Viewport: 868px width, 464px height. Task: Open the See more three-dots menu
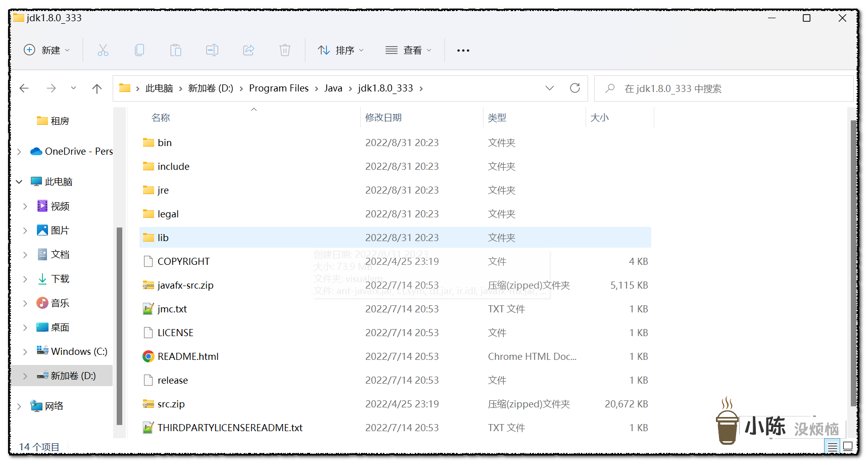463,50
